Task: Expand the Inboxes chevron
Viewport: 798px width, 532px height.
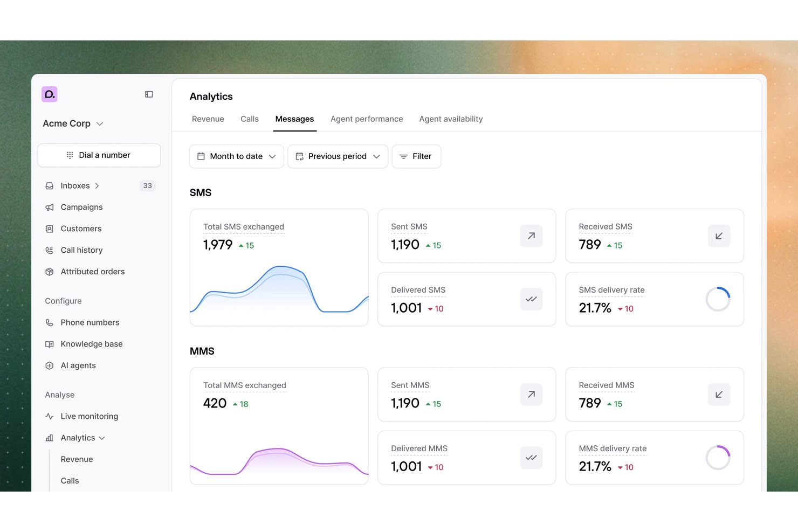Action: [x=97, y=186]
